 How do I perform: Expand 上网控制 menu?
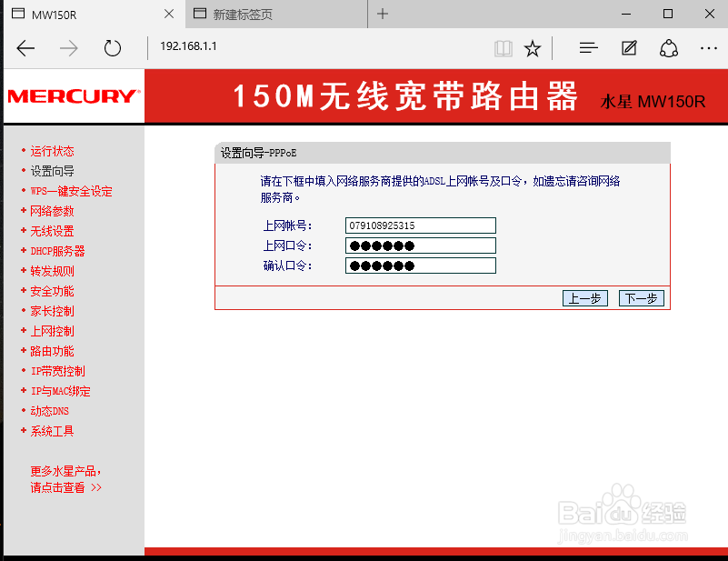[52, 331]
